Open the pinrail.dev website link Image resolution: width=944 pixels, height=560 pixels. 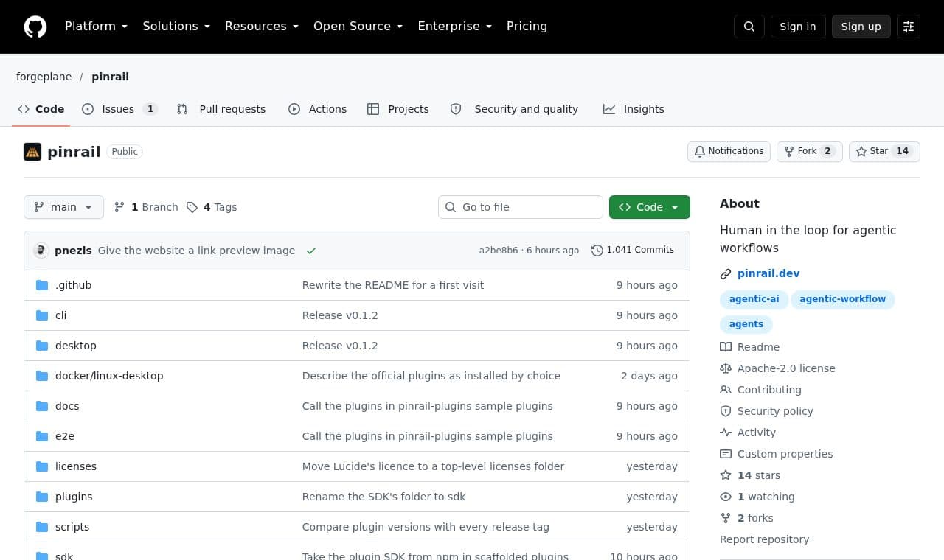pyautogui.click(x=768, y=273)
